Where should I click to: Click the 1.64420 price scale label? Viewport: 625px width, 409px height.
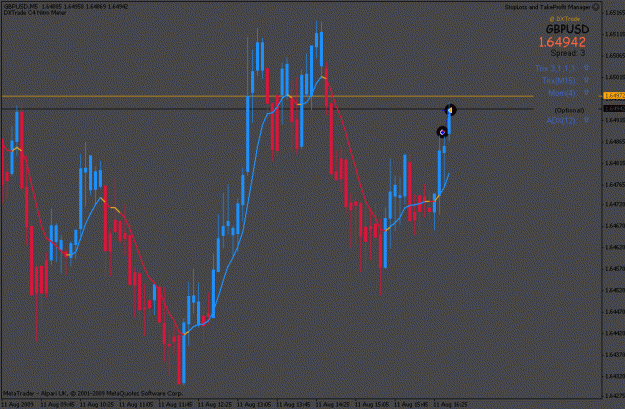tap(615, 333)
